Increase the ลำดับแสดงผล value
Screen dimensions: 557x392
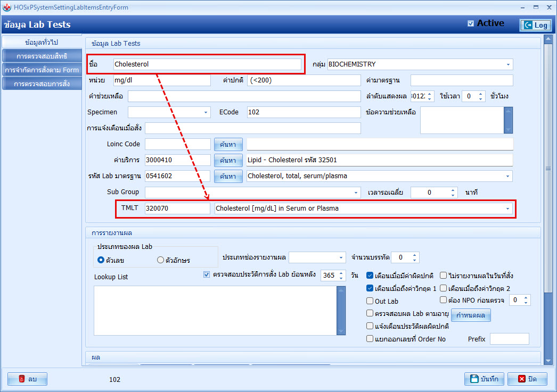[x=430, y=94]
